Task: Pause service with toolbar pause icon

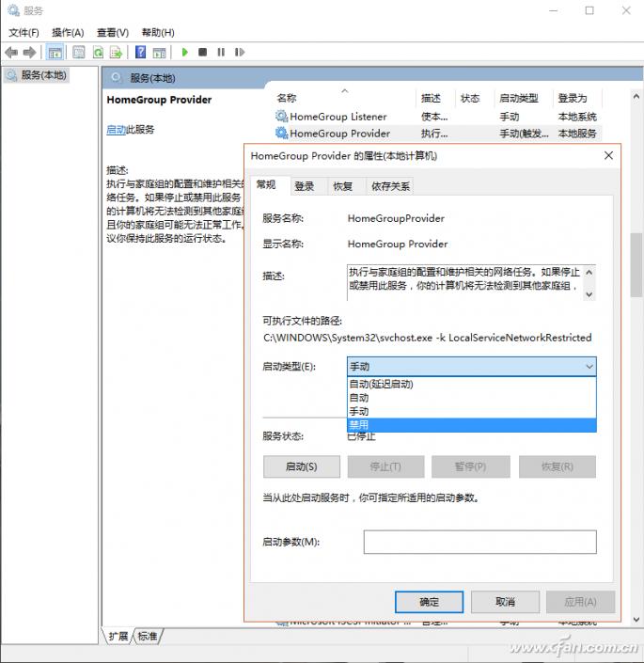Action: coord(221,52)
